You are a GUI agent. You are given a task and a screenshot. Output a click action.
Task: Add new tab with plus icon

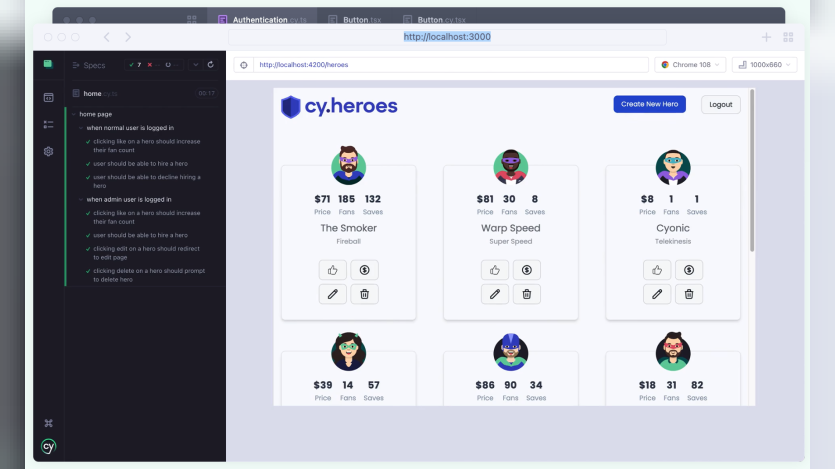766,37
